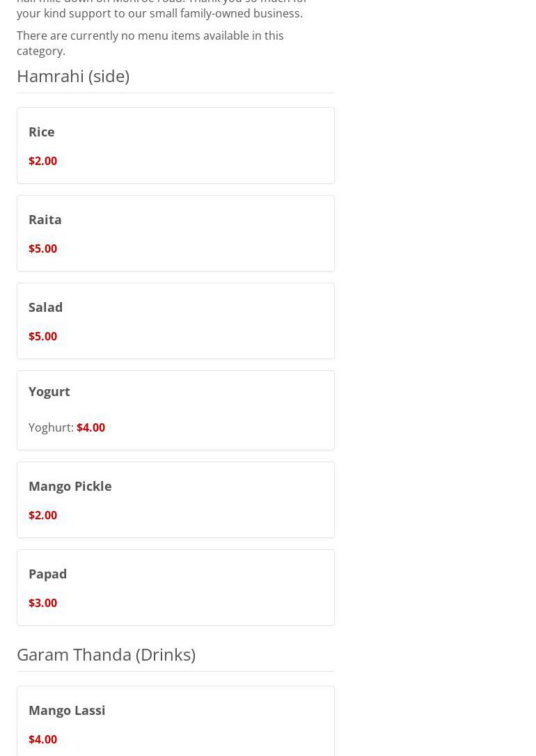Select the Raita side item
The height and width of the screenshot is (756, 536).
pyautogui.click(x=45, y=219)
